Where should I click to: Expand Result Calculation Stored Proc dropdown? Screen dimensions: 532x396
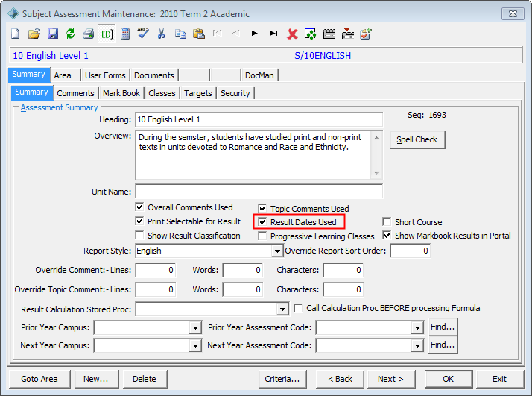pyautogui.click(x=282, y=309)
